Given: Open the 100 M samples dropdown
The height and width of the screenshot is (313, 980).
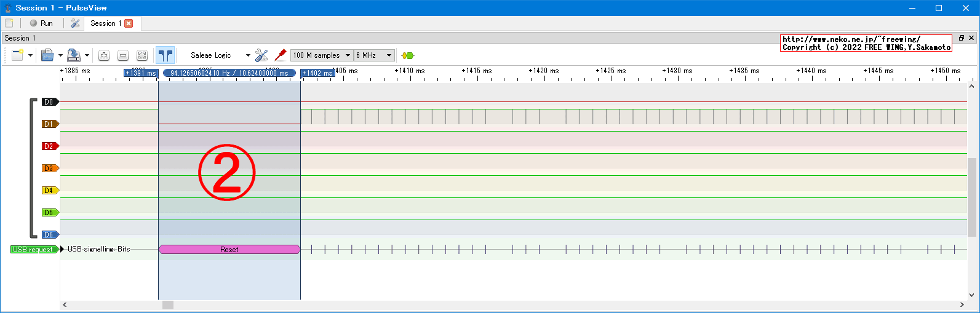Looking at the screenshot, I should coord(322,55).
